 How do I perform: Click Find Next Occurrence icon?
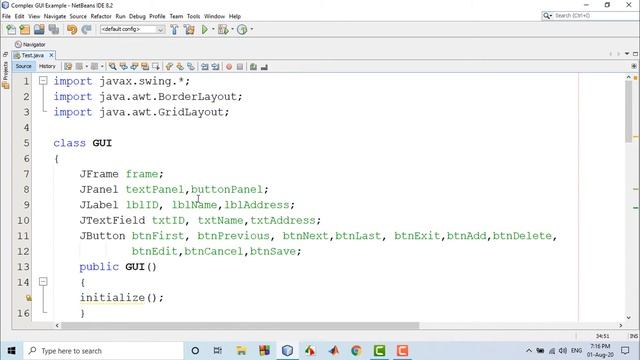click(134, 67)
